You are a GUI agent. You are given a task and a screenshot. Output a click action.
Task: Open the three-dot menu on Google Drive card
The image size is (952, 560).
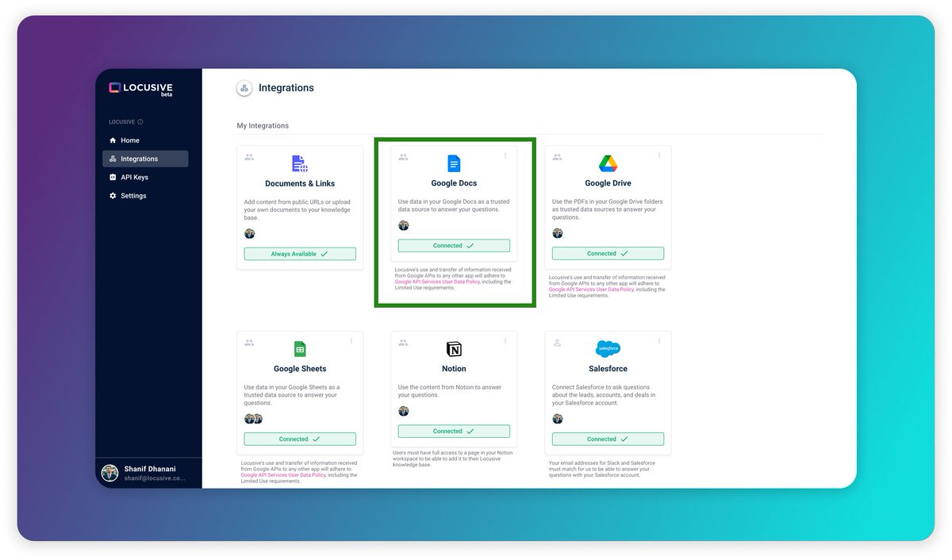[x=659, y=155]
